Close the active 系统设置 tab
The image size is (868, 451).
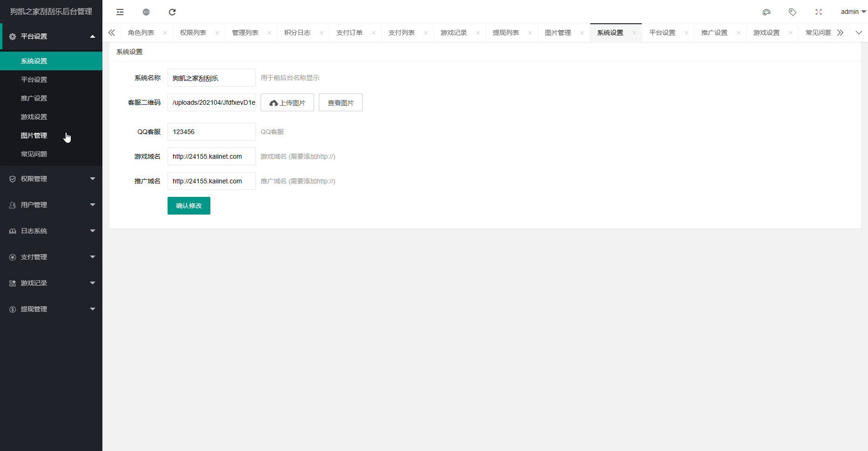pos(634,33)
